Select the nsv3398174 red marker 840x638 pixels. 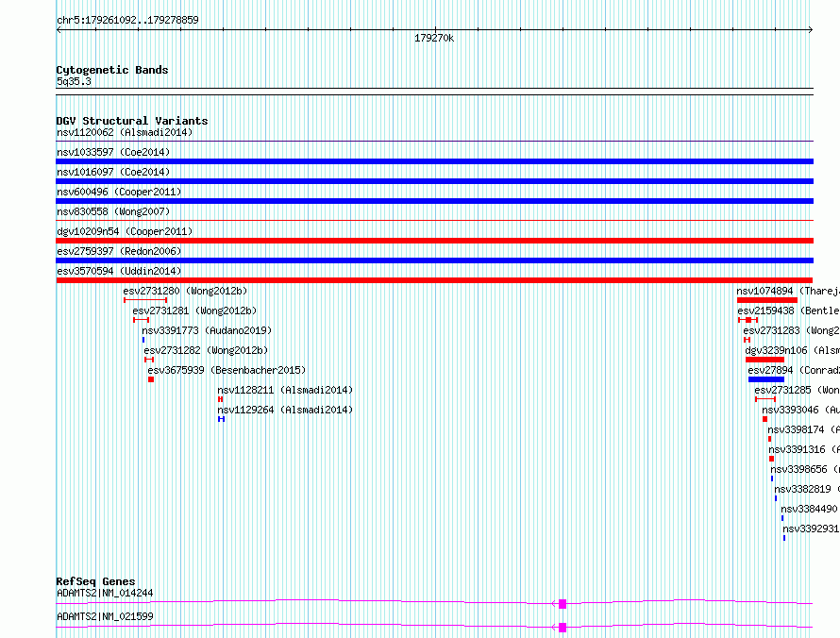click(x=770, y=439)
